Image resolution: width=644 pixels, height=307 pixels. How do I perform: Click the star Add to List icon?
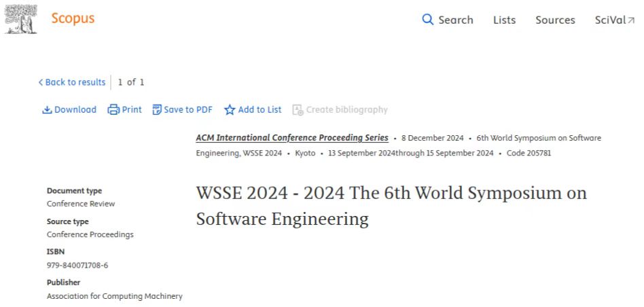(x=230, y=109)
